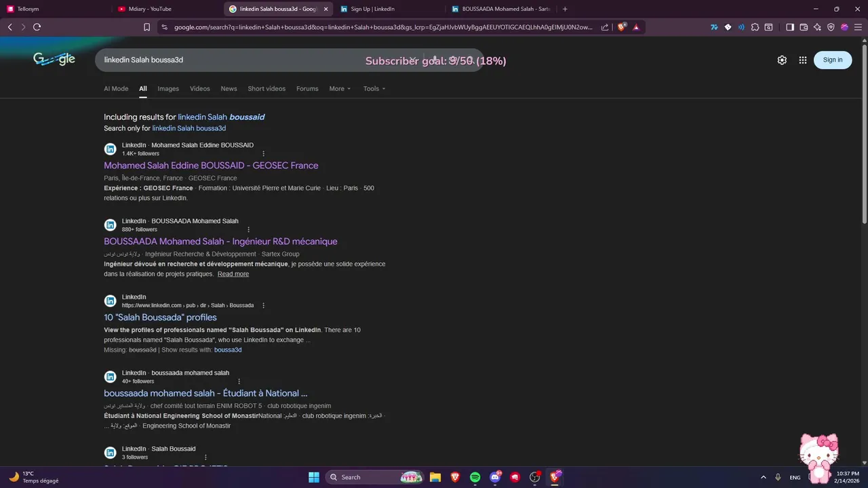Viewport: 868px width, 488px height.
Task: Toggle the browser sidebar panel icon
Action: [790, 27]
